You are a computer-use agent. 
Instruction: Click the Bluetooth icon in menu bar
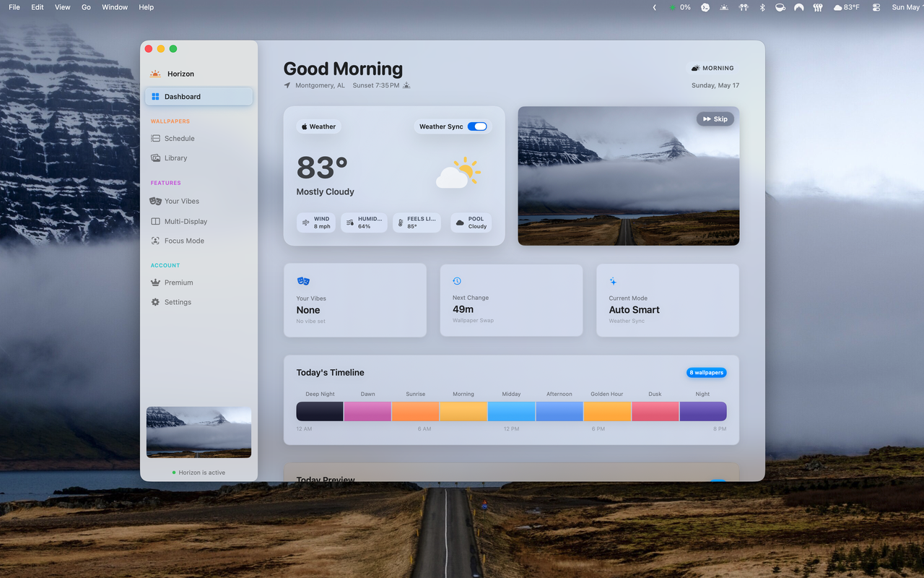coord(762,7)
